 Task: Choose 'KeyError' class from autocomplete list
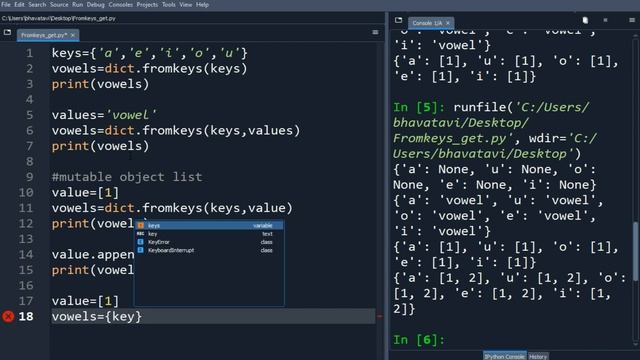tap(209, 242)
